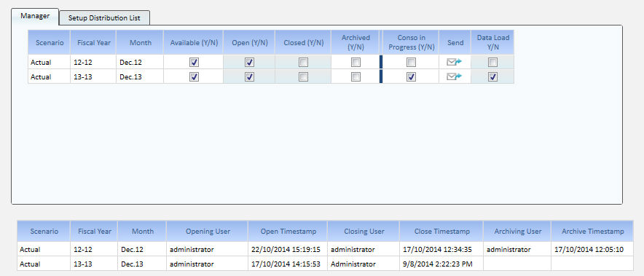
Task: Click the Closed (Y/N) column header
Action: (x=303, y=42)
